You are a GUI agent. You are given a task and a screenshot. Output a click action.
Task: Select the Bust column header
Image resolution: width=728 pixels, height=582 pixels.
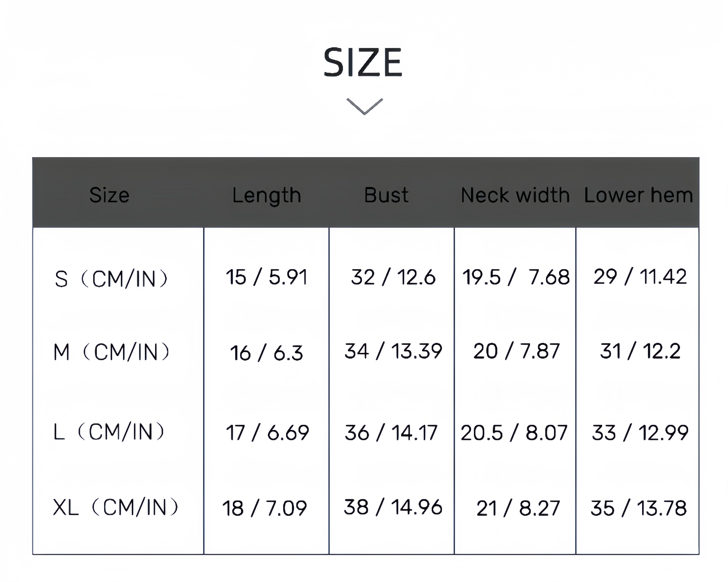386,195
